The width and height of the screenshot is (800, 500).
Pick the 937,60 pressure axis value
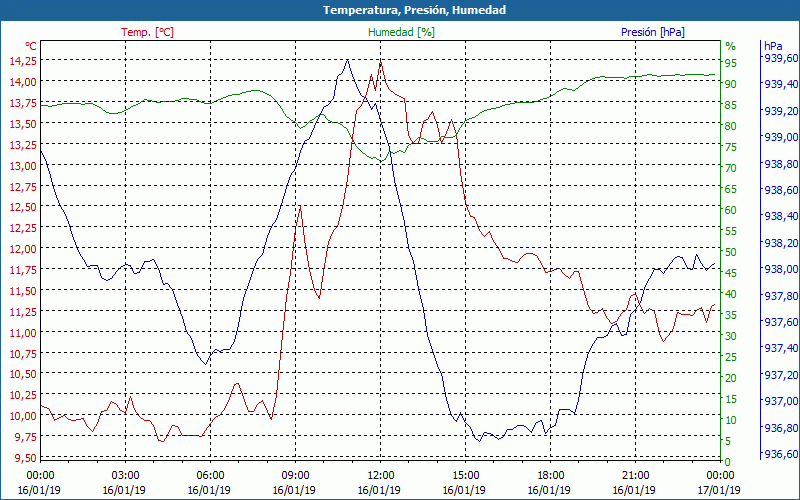[x=781, y=322]
